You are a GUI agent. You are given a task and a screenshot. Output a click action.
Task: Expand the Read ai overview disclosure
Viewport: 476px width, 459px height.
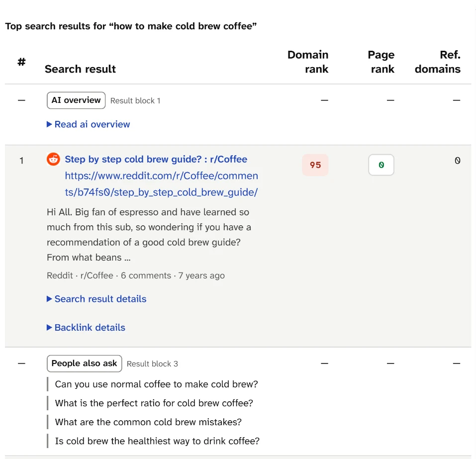click(x=89, y=124)
